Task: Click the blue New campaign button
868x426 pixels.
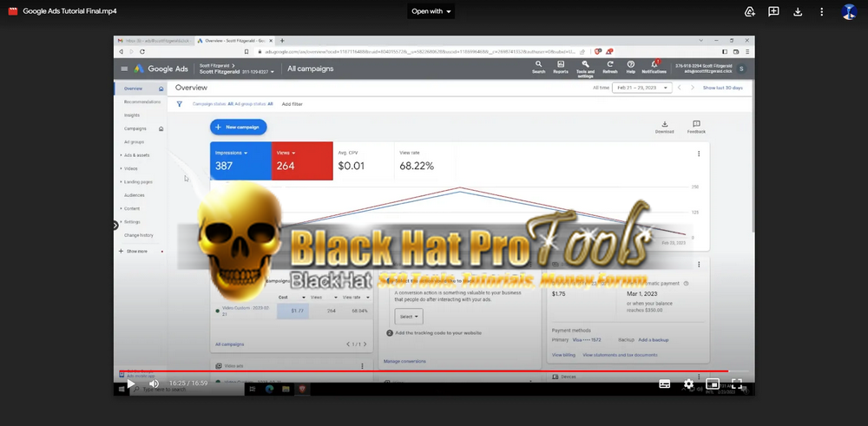Action: 238,128
